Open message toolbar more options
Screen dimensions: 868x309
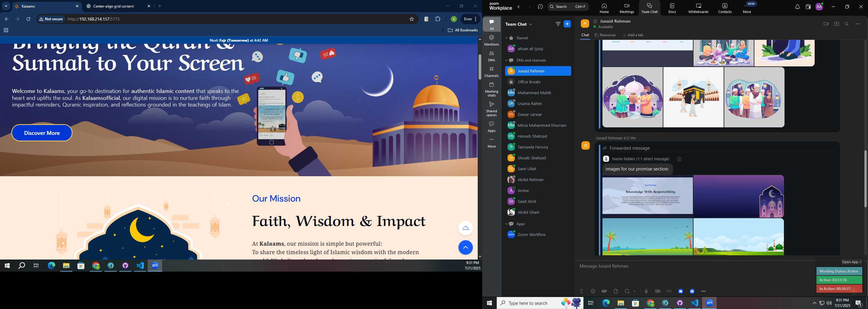pyautogui.click(x=703, y=291)
